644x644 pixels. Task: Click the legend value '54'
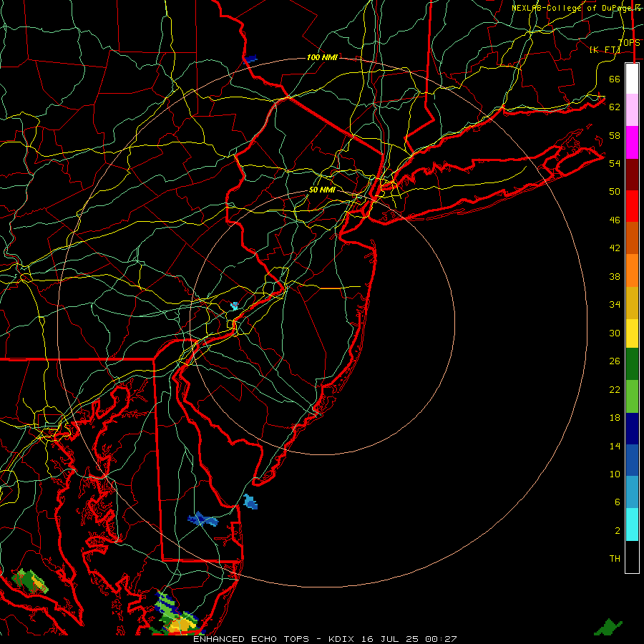coord(615,163)
